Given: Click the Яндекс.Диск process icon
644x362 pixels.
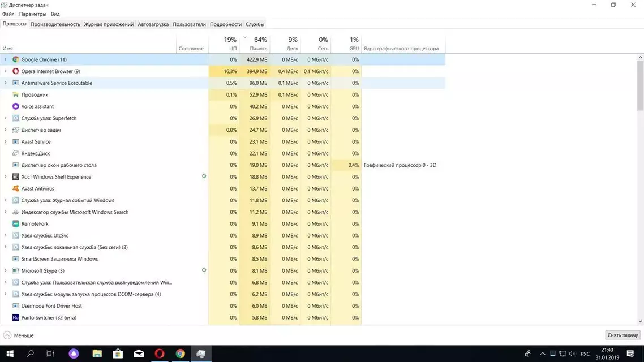Looking at the screenshot, I should 16,153.
